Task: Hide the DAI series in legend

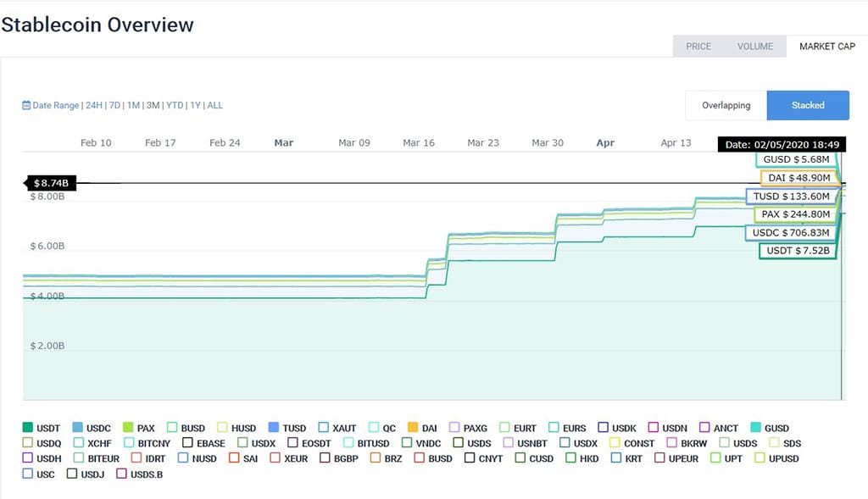Action: tap(413, 428)
